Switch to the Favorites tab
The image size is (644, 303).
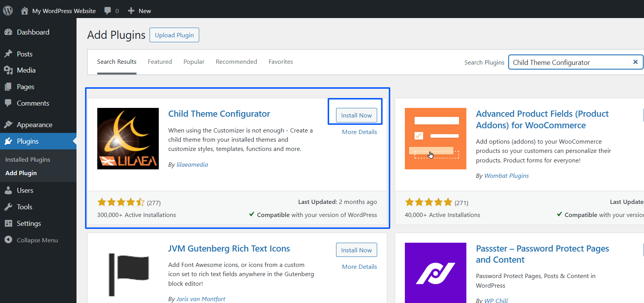281,62
